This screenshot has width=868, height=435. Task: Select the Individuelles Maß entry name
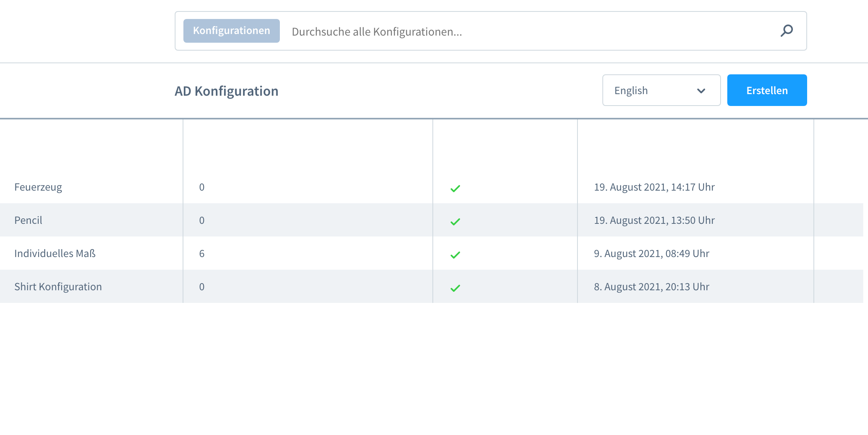[x=55, y=253]
